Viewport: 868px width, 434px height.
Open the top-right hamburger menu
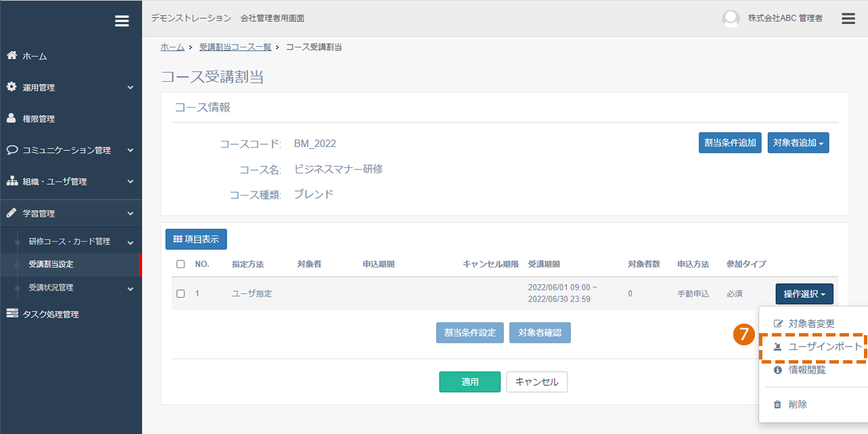click(x=848, y=18)
